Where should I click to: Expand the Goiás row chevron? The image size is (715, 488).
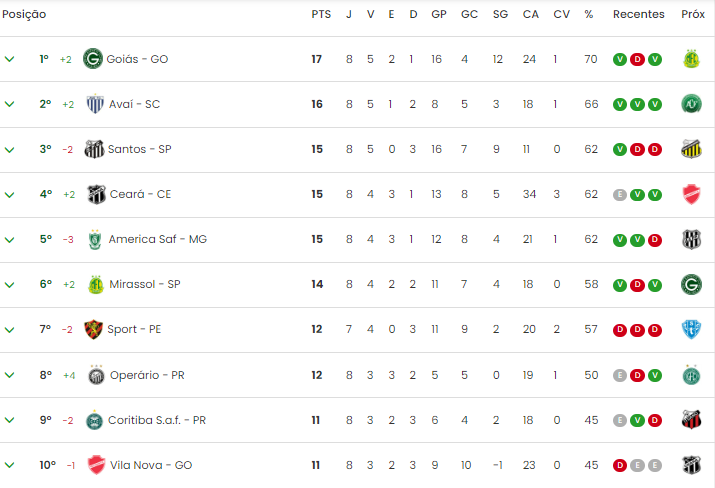click(9, 59)
